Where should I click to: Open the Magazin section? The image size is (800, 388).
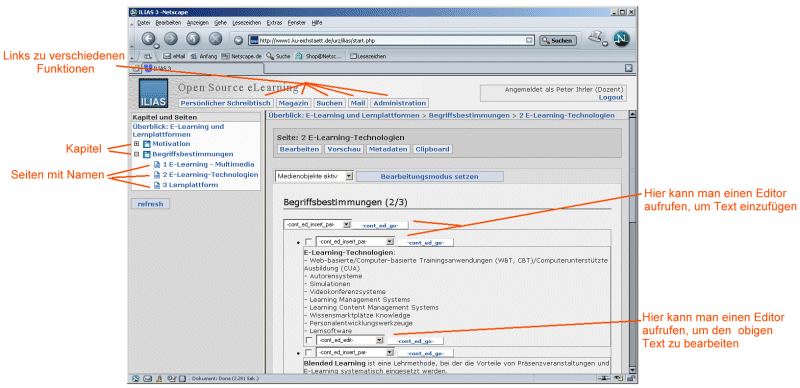coord(293,103)
